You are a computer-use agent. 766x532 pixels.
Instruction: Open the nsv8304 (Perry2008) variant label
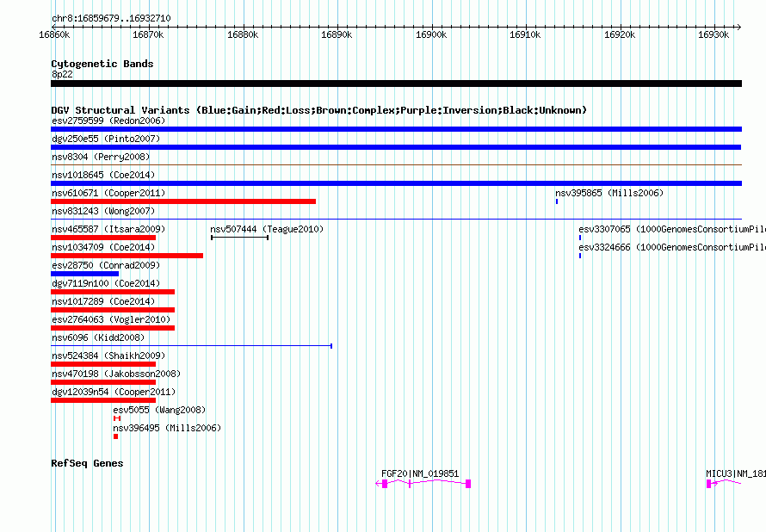point(101,157)
